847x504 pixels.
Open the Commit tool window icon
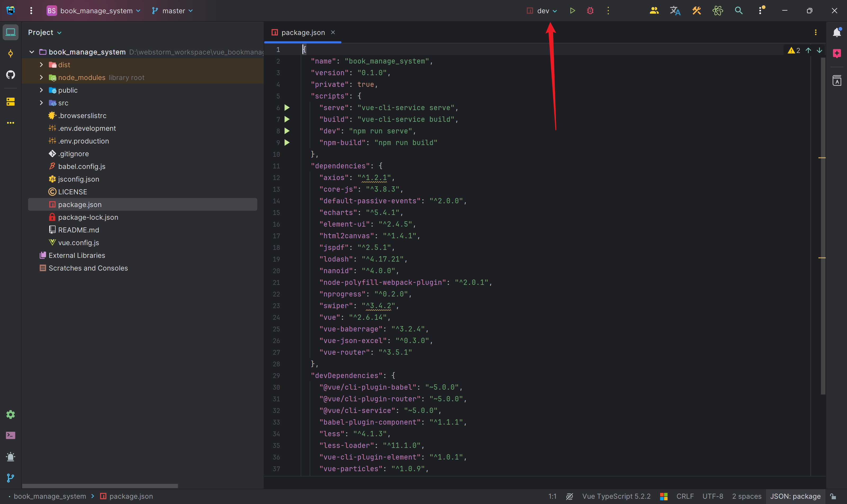11,53
